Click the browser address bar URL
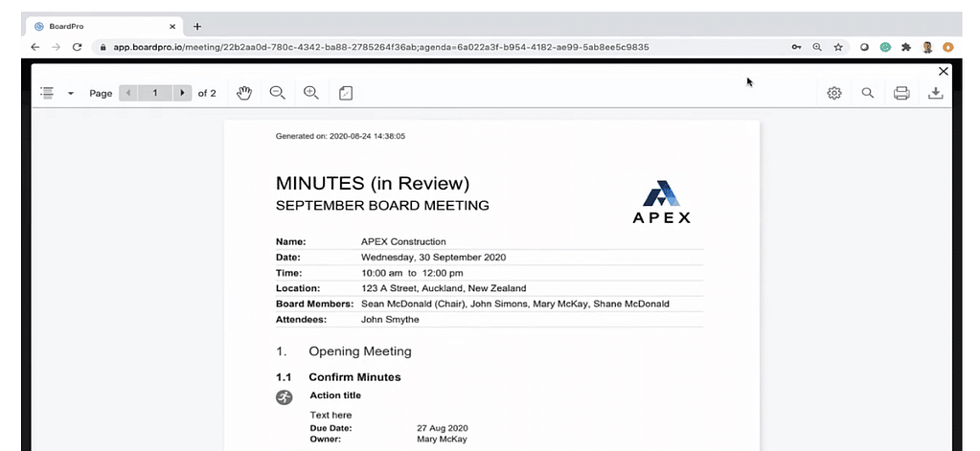Viewport: 980px width, 451px height. pos(383,47)
